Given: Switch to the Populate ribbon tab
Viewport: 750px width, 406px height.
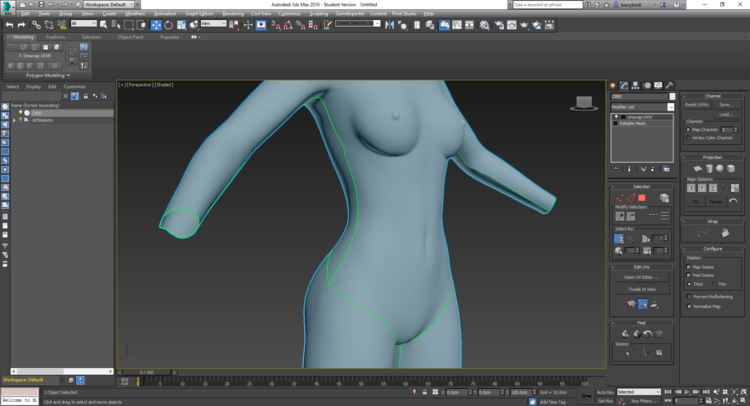Looking at the screenshot, I should pyautogui.click(x=169, y=37).
